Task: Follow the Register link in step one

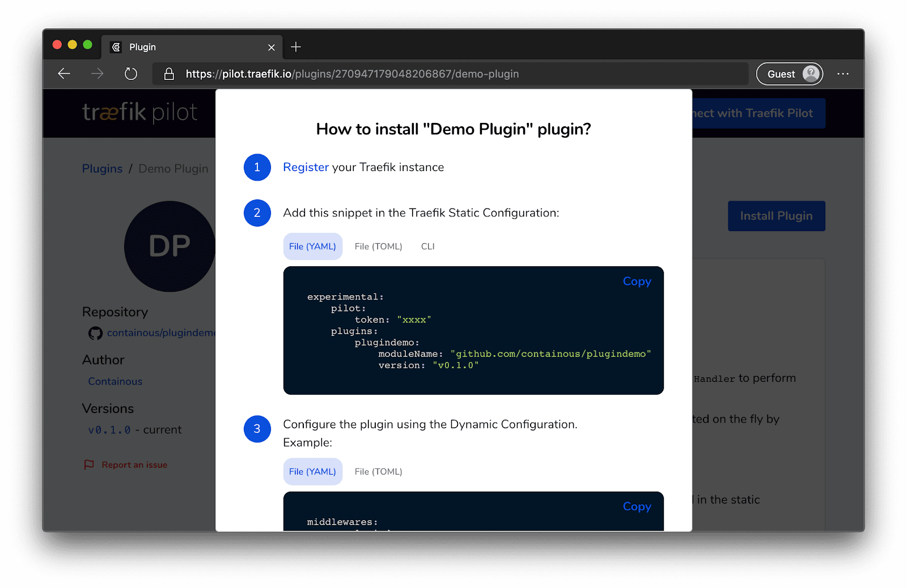Action: pyautogui.click(x=306, y=167)
